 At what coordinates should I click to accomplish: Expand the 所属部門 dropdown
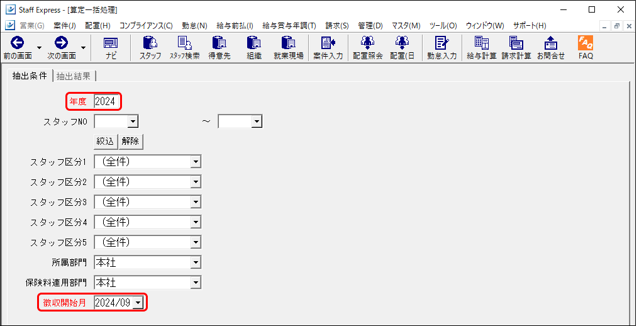click(196, 262)
